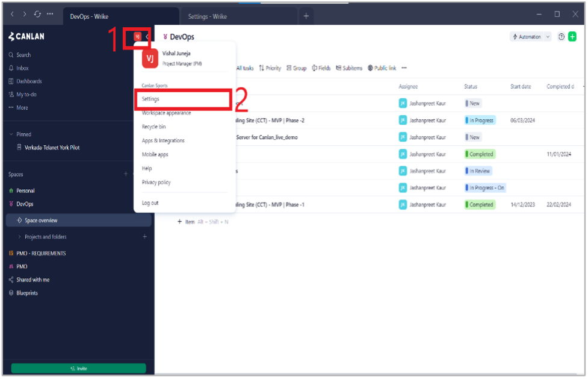Add a new space with plus icon
This screenshot has height=379, width=588.
[x=126, y=174]
